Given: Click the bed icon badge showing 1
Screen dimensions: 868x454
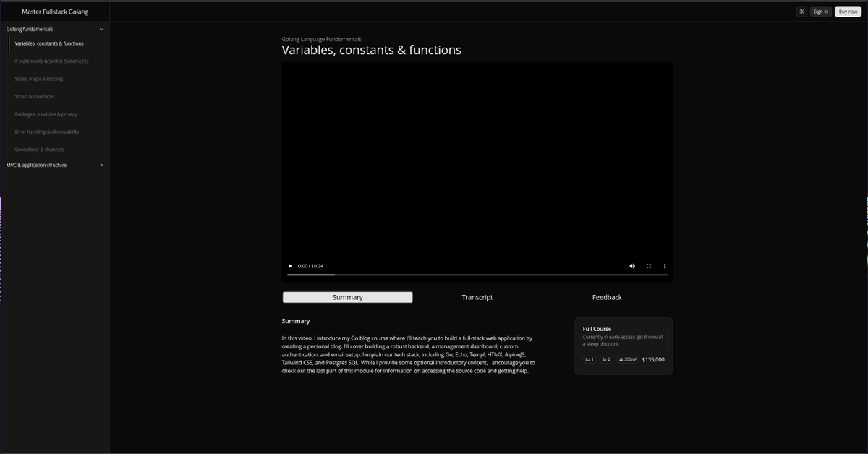Looking at the screenshot, I should [x=590, y=359].
